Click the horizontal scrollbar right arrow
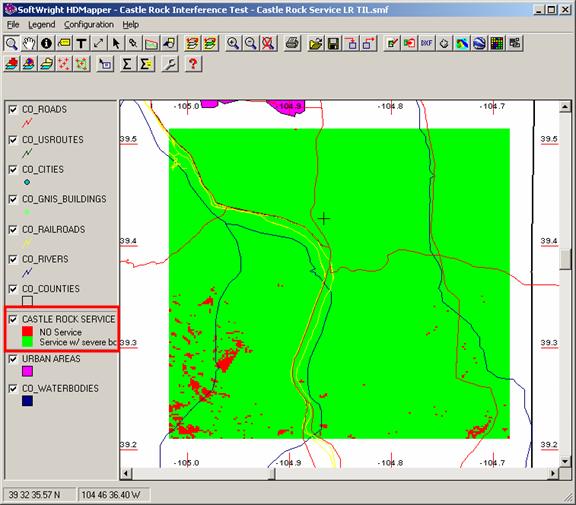 553,473
